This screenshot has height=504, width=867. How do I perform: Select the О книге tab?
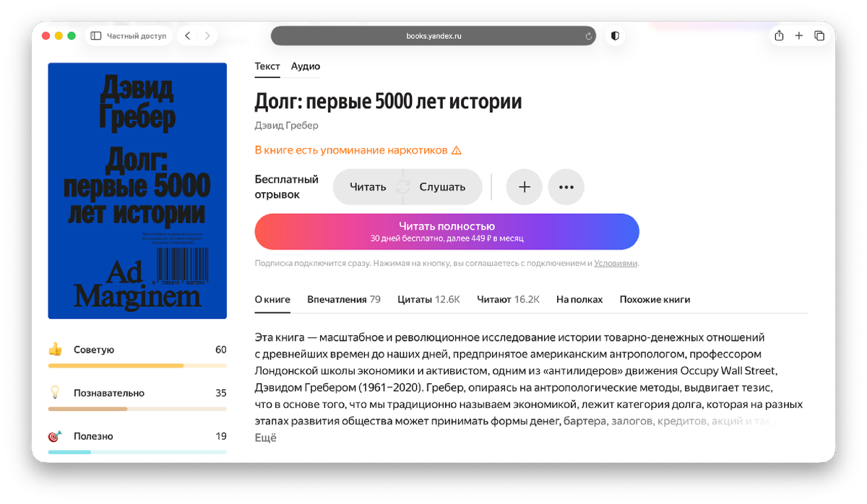[272, 299]
